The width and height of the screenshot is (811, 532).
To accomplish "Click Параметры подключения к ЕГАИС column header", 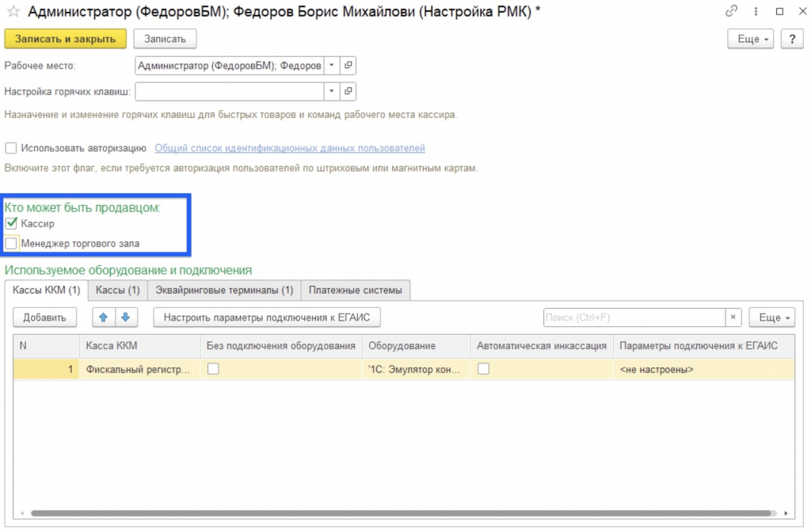I will tap(703, 346).
